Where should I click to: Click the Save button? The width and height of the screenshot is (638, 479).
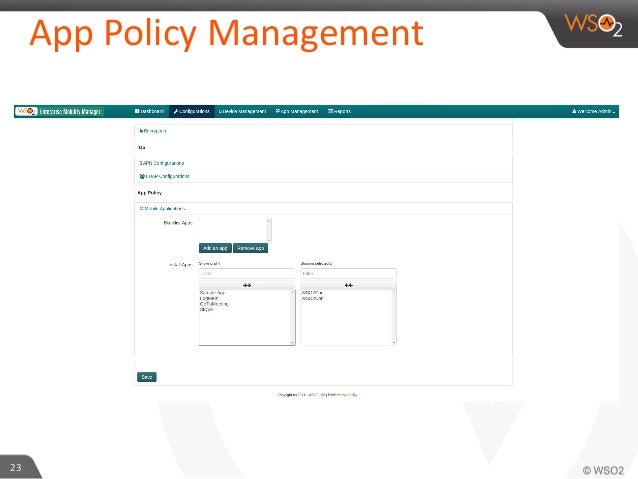146,377
